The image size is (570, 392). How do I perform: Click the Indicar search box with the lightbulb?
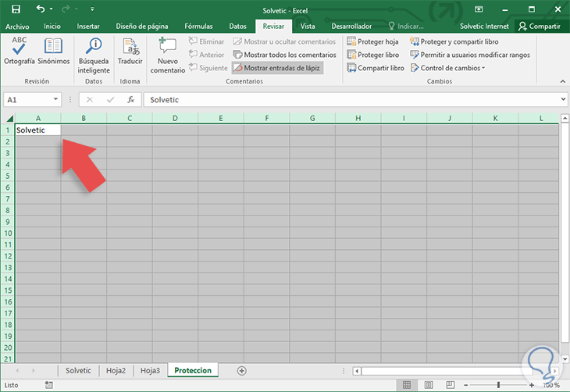coord(406,27)
